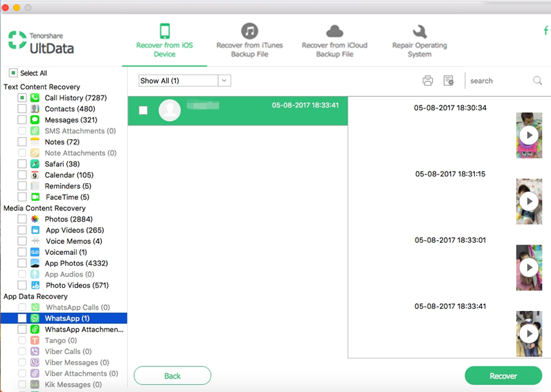Click the Notes icon in the sidebar

pos(35,142)
